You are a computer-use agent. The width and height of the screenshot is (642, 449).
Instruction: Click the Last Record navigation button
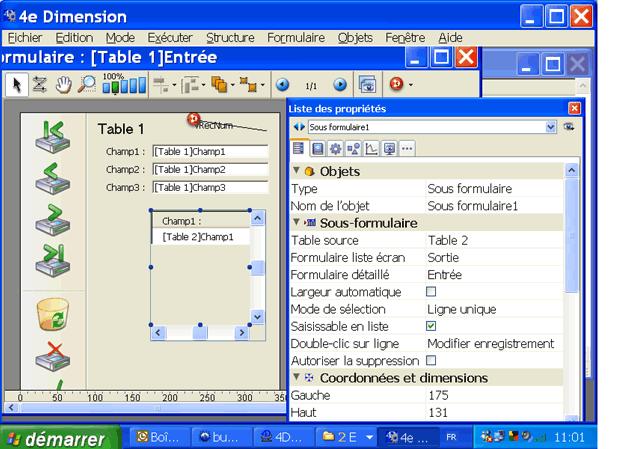coord(52,261)
